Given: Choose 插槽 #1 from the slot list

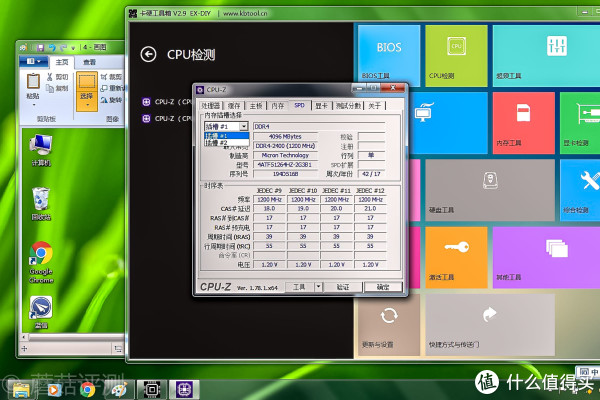Looking at the screenshot, I should click(x=227, y=136).
